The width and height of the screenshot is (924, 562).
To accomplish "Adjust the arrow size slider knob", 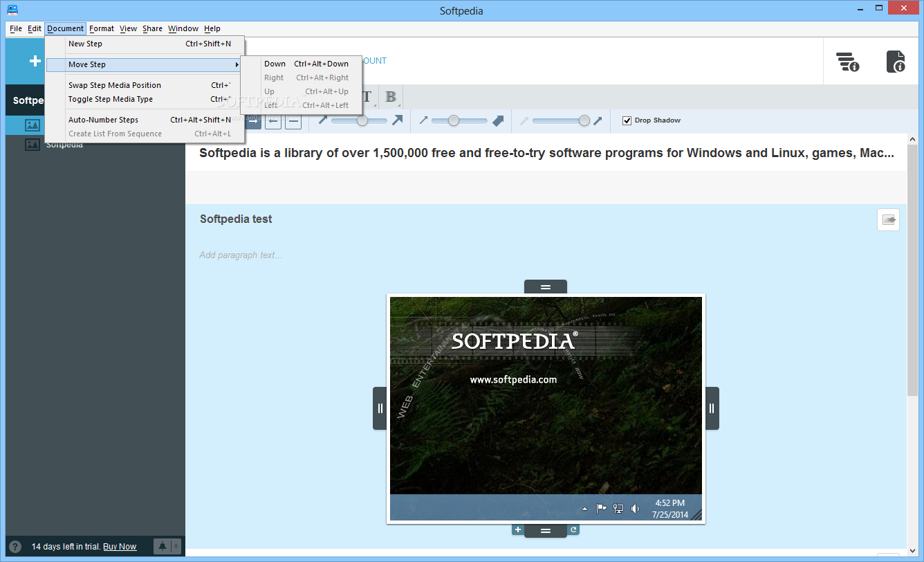I will pos(362,120).
